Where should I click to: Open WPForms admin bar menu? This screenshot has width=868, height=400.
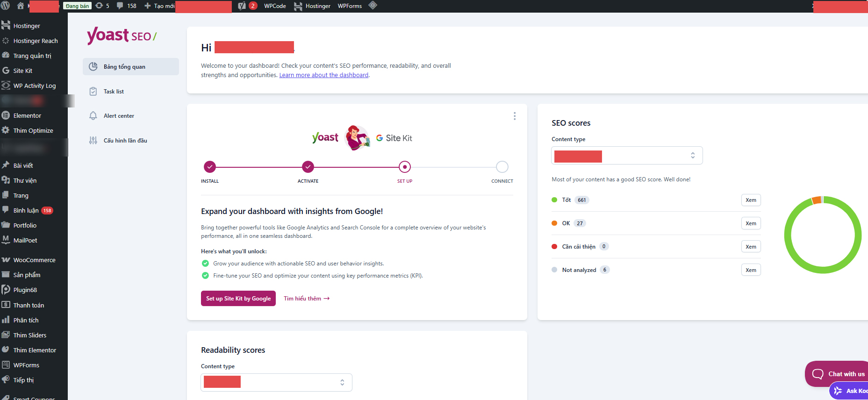tap(350, 6)
